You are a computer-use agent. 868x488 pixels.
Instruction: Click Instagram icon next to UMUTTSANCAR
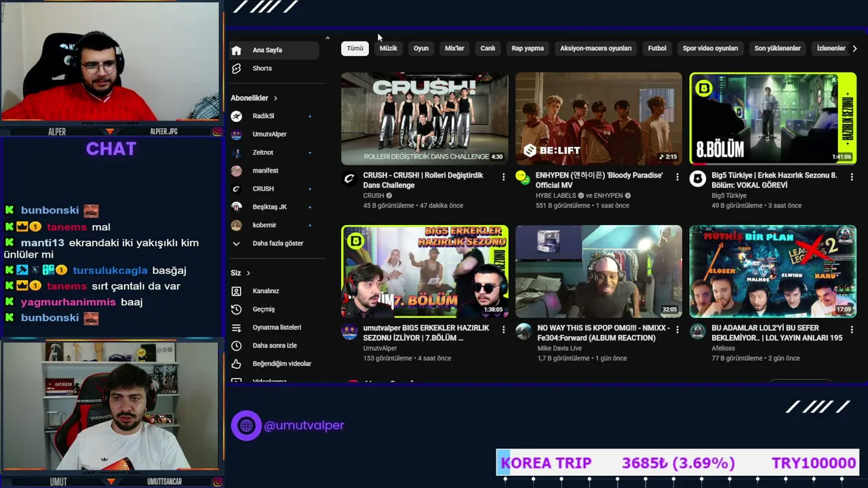click(x=217, y=482)
